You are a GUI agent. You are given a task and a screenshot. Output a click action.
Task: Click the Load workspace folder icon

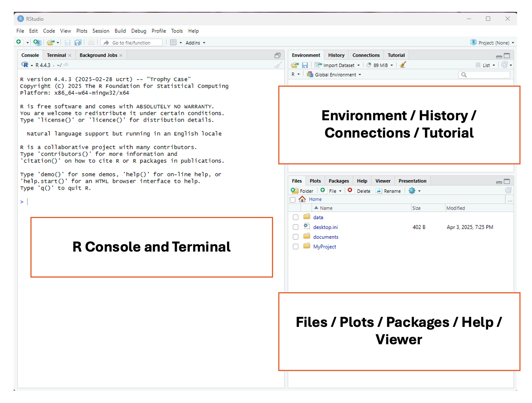pos(294,65)
